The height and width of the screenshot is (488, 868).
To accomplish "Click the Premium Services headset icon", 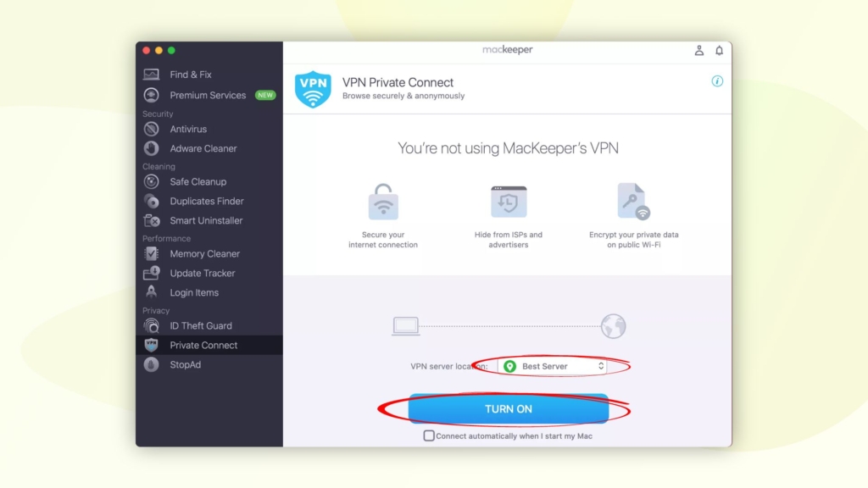I will [x=151, y=95].
